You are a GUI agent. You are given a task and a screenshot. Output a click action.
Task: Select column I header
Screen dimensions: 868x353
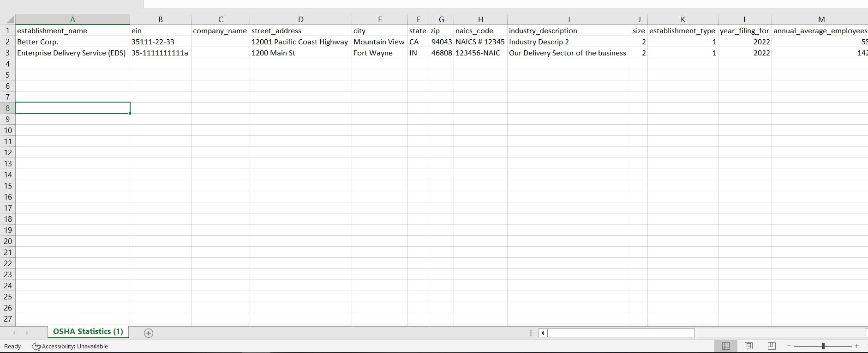569,19
